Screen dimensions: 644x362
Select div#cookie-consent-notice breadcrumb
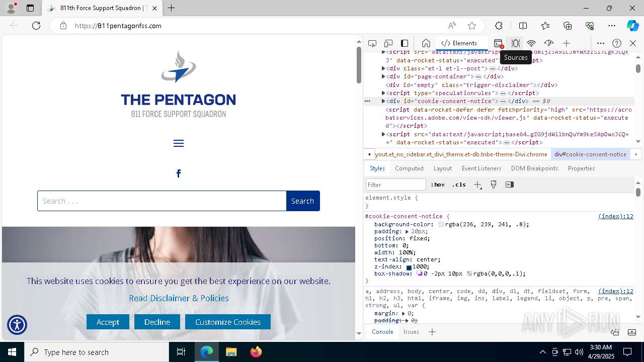pos(590,154)
